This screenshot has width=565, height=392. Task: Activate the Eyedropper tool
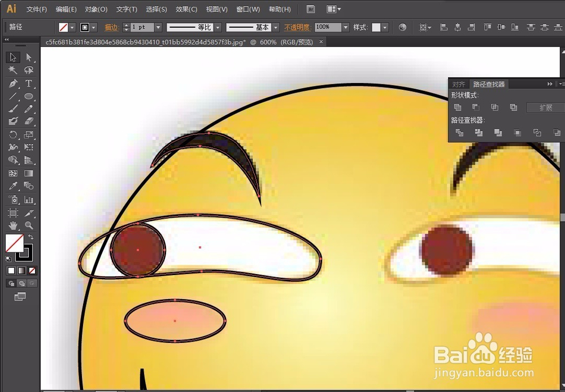coord(13,186)
